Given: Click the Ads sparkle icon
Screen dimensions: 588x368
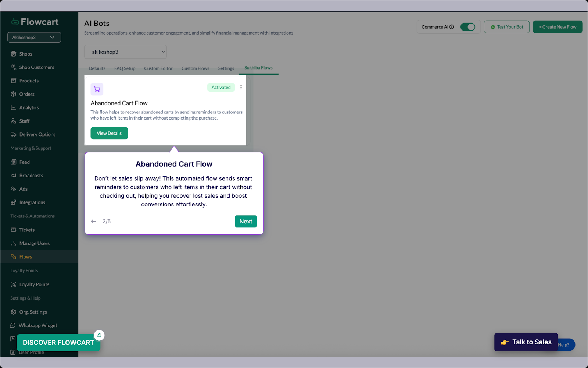Looking at the screenshot, I should 13,189.
